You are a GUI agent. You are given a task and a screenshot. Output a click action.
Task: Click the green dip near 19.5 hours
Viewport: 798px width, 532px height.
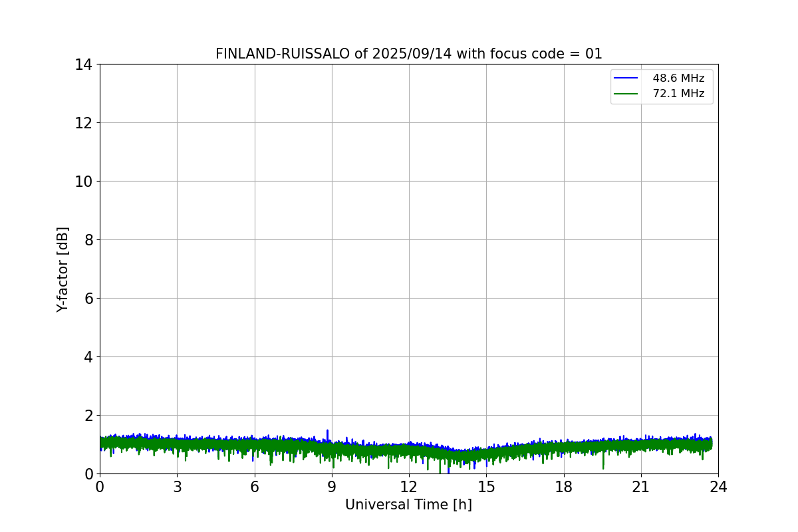point(603,462)
